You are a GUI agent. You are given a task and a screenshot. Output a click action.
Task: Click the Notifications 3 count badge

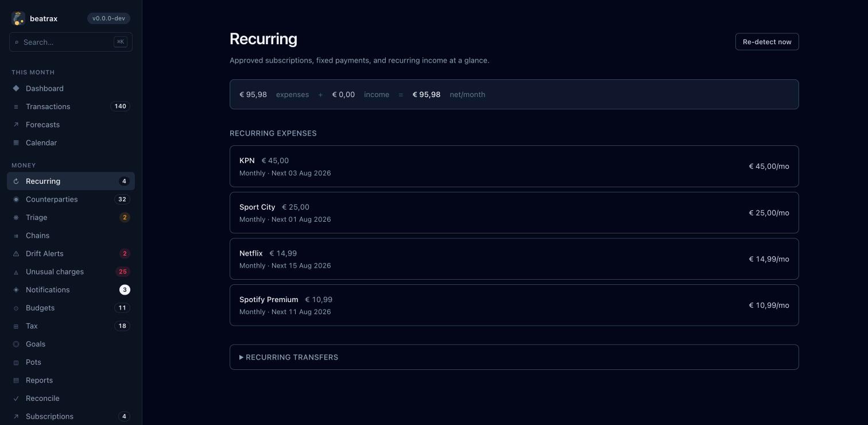pos(125,289)
